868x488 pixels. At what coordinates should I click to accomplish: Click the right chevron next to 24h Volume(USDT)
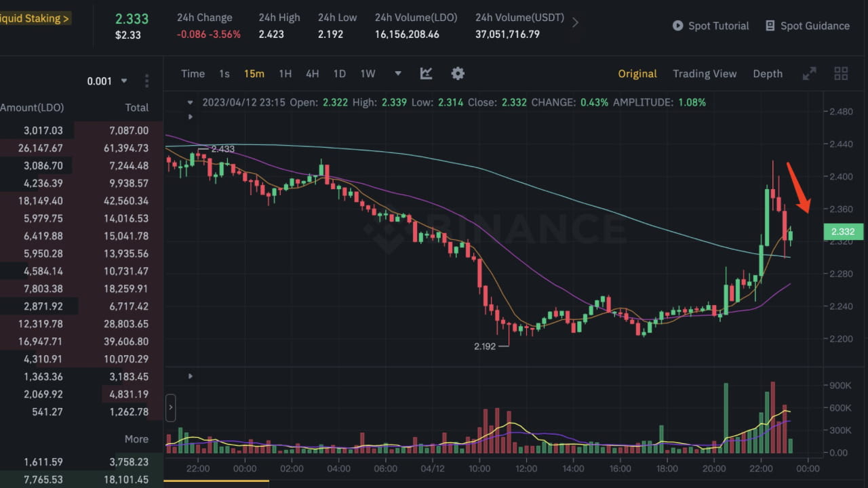[x=575, y=22]
